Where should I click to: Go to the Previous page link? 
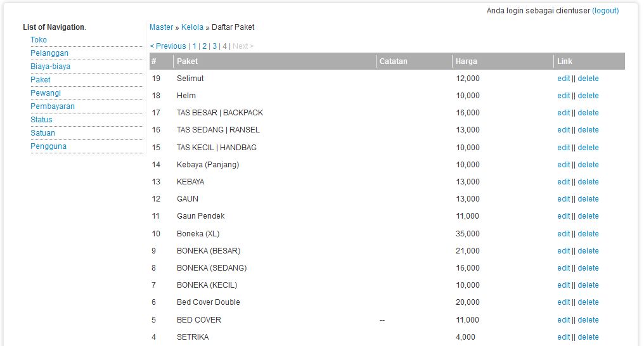tap(168, 46)
